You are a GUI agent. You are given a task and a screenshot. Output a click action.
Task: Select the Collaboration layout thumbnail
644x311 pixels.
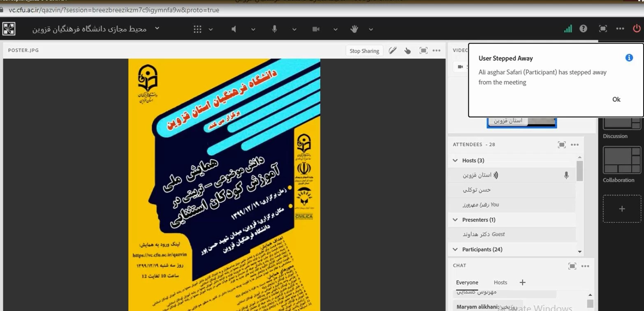pyautogui.click(x=622, y=161)
